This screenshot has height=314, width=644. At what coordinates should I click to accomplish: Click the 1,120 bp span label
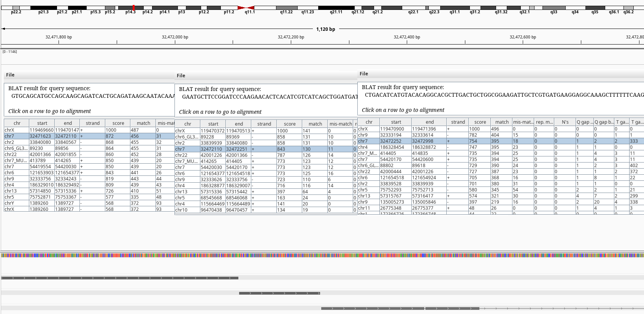326,29
